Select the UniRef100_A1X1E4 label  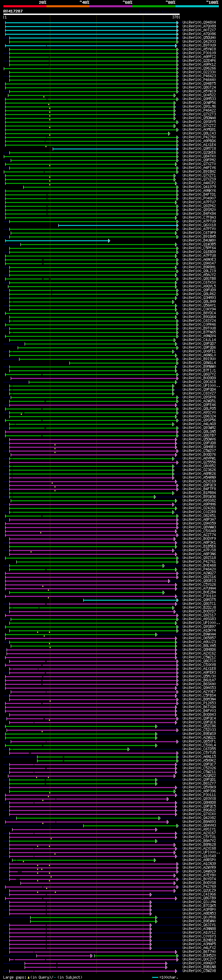click(x=199, y=145)
